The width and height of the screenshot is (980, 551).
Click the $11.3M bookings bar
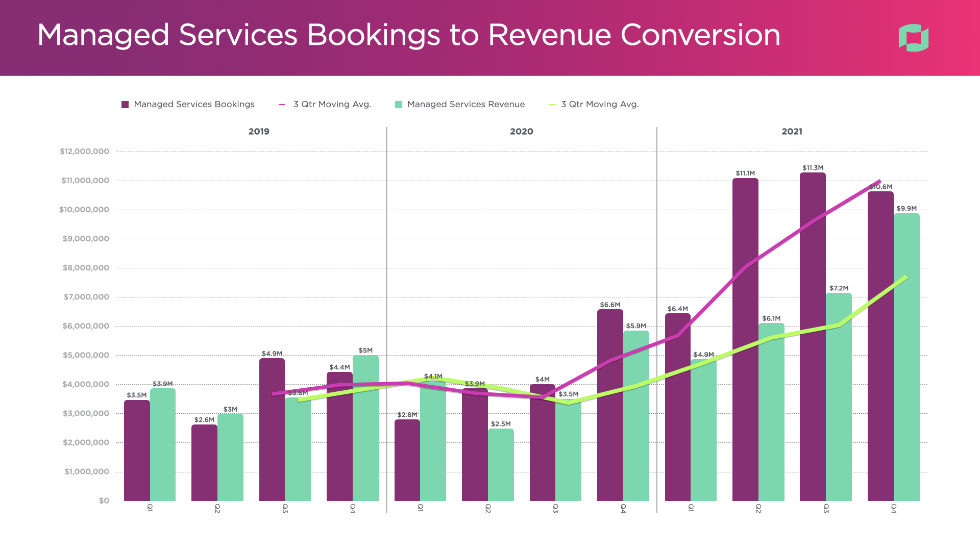click(813, 357)
